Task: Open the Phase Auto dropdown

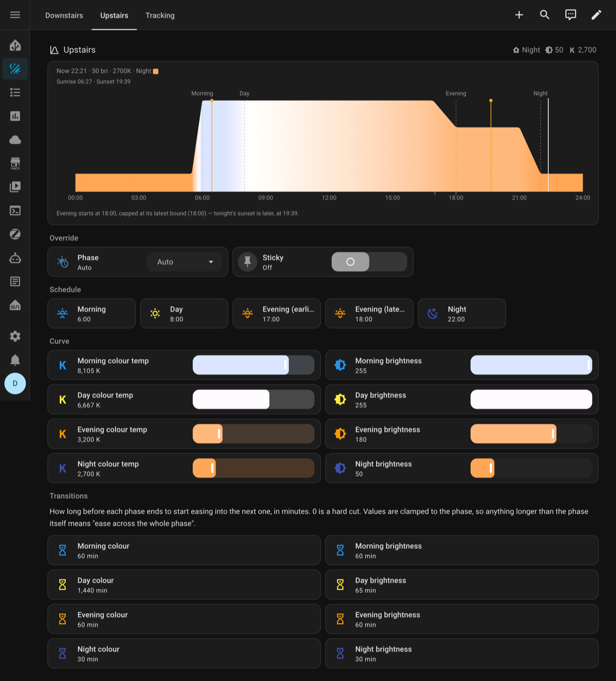Action: pyautogui.click(x=184, y=262)
